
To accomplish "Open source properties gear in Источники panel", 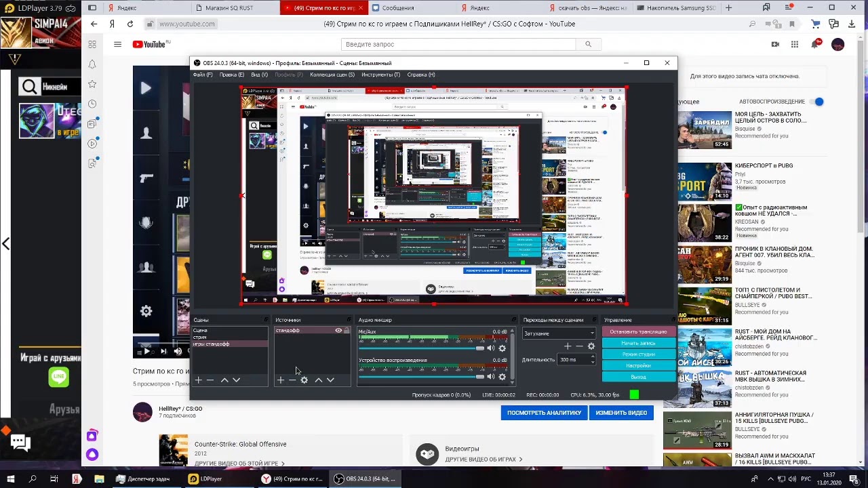I will 304,380.
